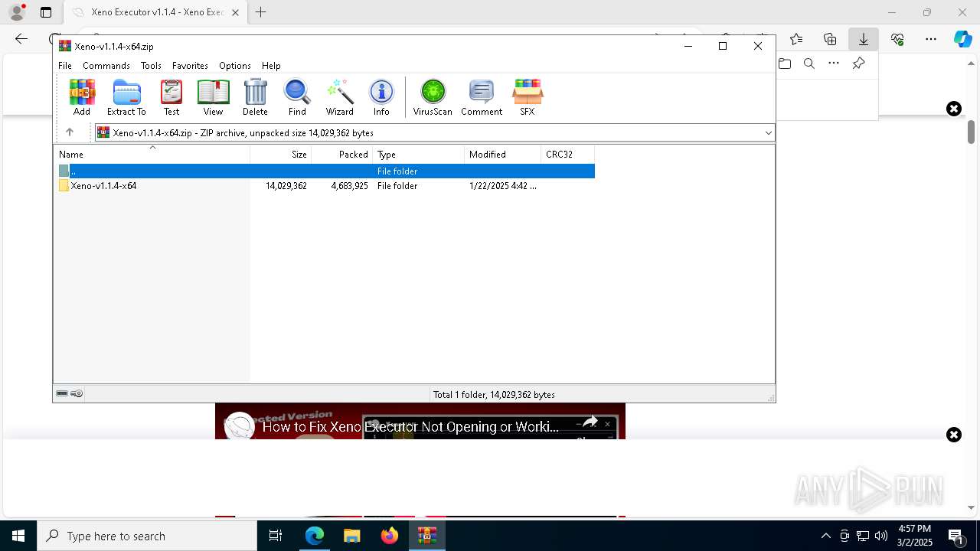Expand the archive path dropdown

tap(768, 133)
